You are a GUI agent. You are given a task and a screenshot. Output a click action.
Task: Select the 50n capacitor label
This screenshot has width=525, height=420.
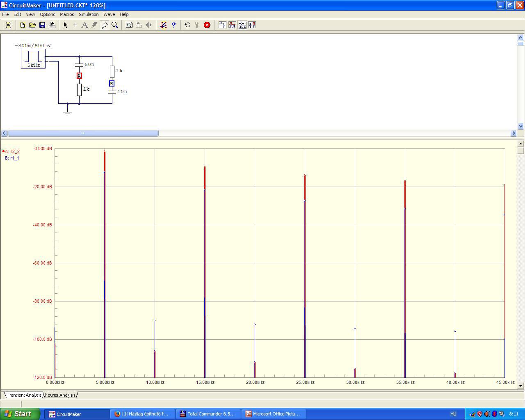click(89, 64)
